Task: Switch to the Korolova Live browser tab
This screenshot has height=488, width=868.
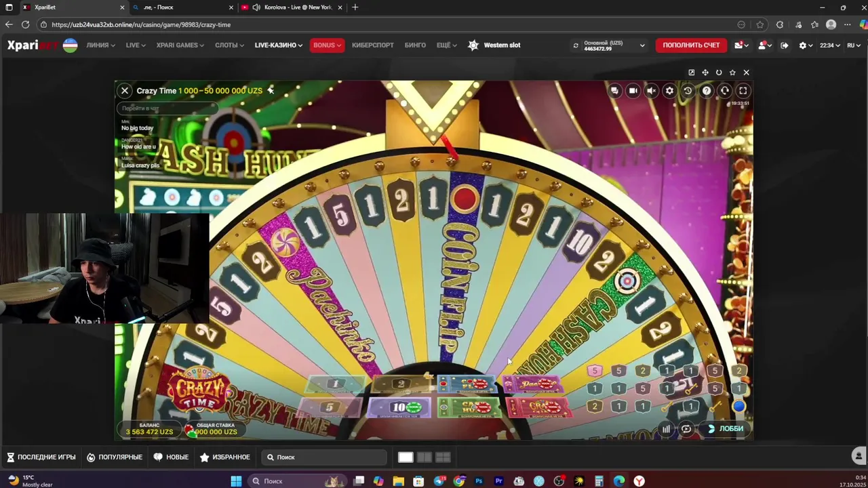Action: (x=292, y=7)
